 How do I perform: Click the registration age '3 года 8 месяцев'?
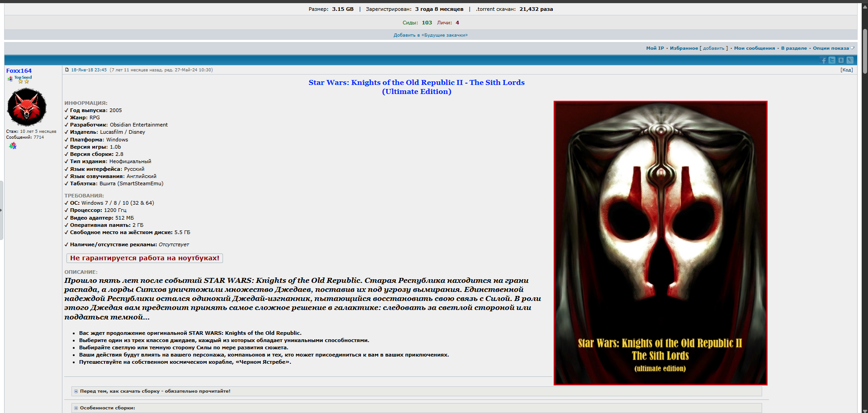[x=439, y=9]
